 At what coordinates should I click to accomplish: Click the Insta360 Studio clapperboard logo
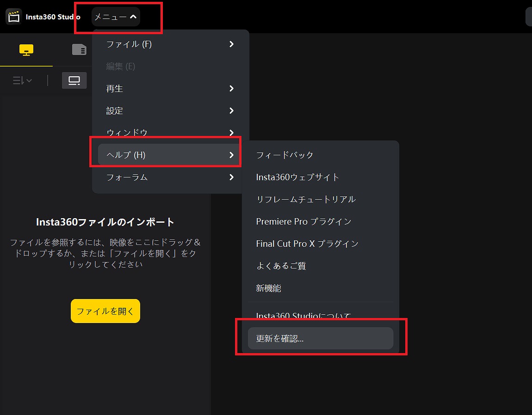pos(14,17)
